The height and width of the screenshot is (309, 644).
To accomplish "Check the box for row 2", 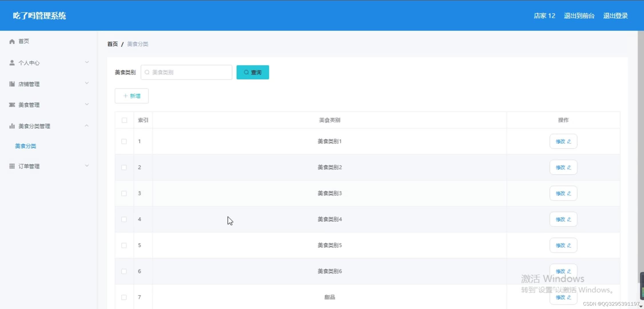I will coord(124,167).
